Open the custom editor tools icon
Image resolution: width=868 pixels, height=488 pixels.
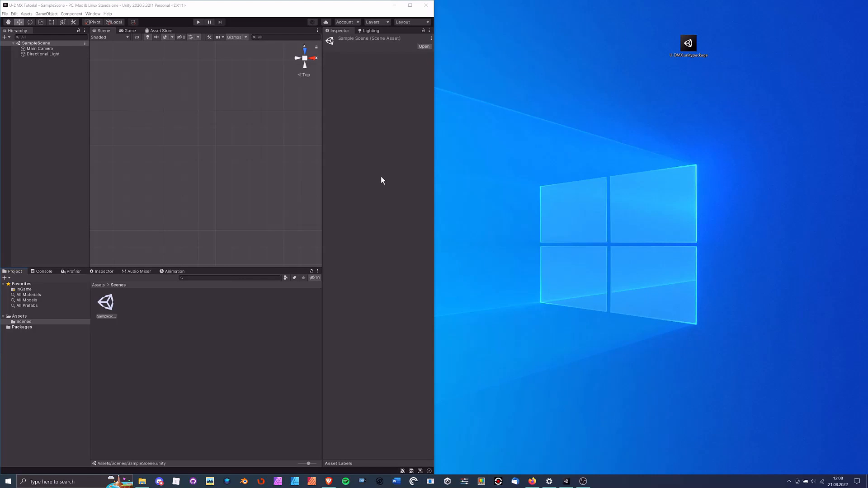73,22
